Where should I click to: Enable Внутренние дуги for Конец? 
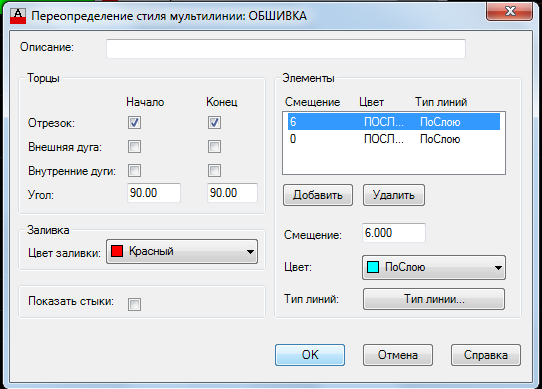click(214, 170)
